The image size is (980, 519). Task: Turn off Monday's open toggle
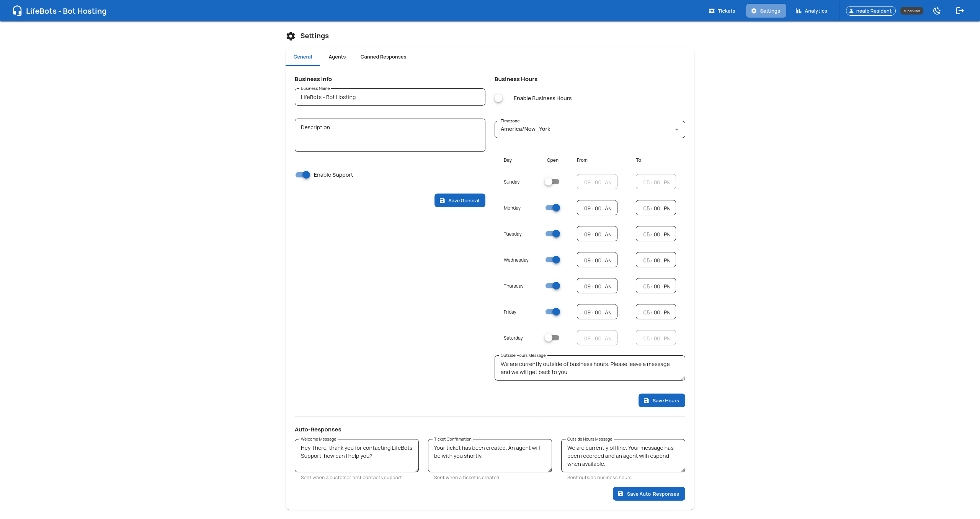[552, 208]
